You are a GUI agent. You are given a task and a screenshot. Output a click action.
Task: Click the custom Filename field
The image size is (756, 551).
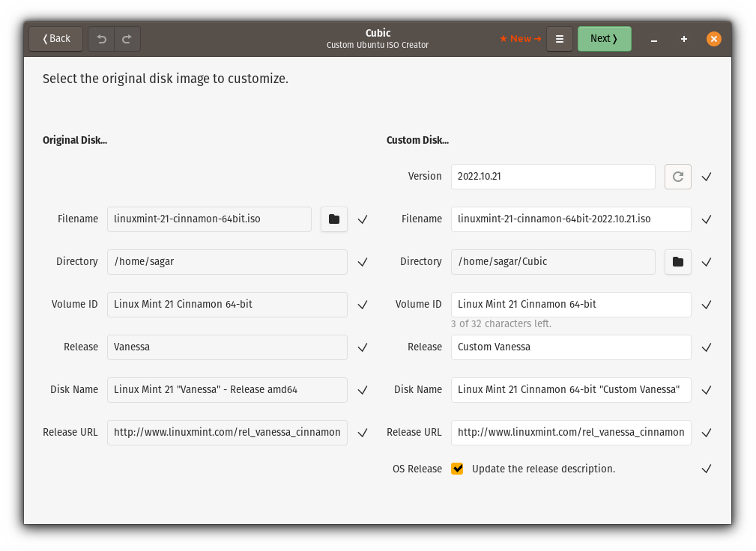click(570, 219)
